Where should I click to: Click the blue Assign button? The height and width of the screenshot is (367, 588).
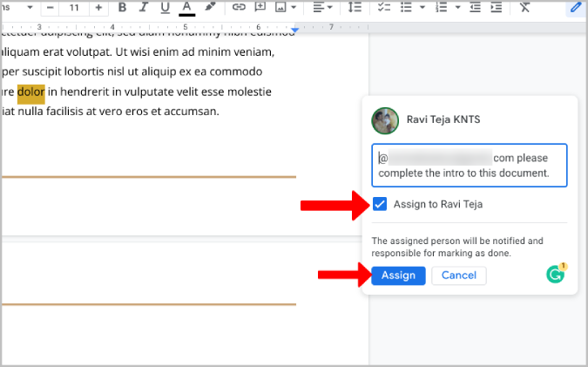click(x=399, y=275)
